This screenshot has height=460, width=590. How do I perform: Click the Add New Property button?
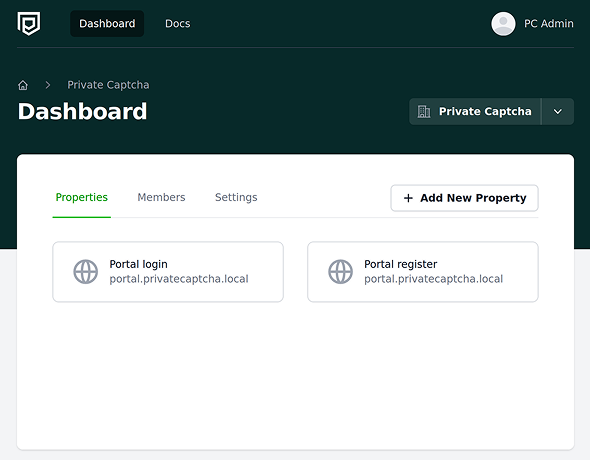click(x=464, y=198)
